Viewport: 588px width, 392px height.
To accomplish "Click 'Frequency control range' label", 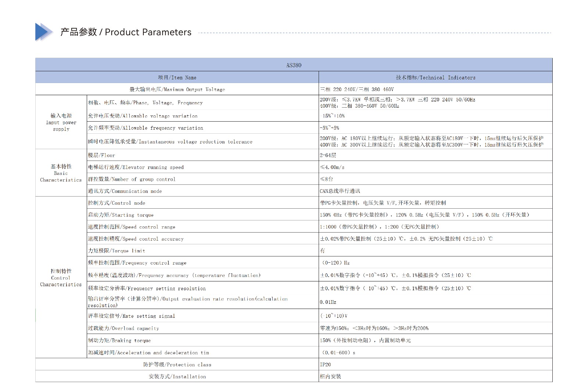I will point(137,263).
